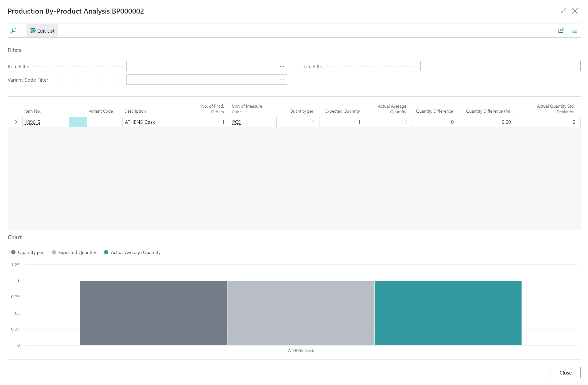Image resolution: width=588 pixels, height=385 pixels.
Task: Collapse the page using the resize arrows icon
Action: (563, 11)
